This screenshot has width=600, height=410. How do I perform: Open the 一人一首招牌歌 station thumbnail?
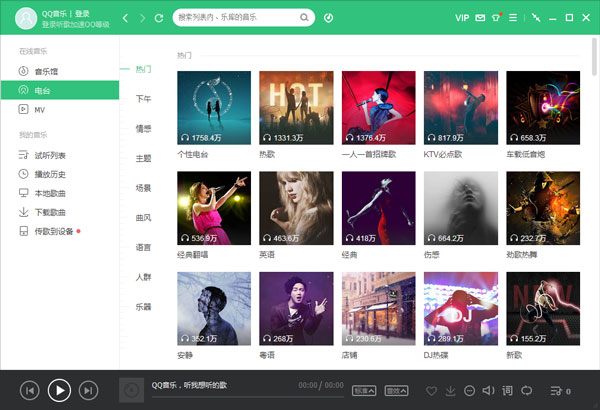[x=378, y=108]
